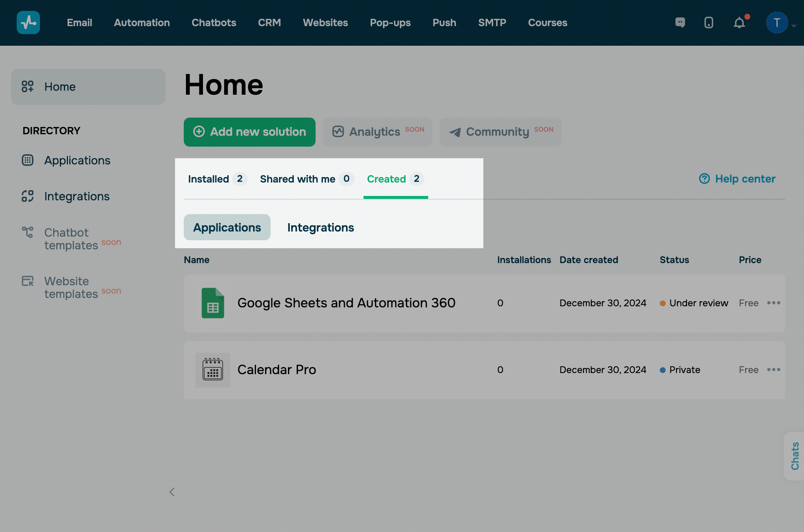Viewport: 804px width, 532px height.
Task: Click the Date created column header
Action: pyautogui.click(x=589, y=260)
